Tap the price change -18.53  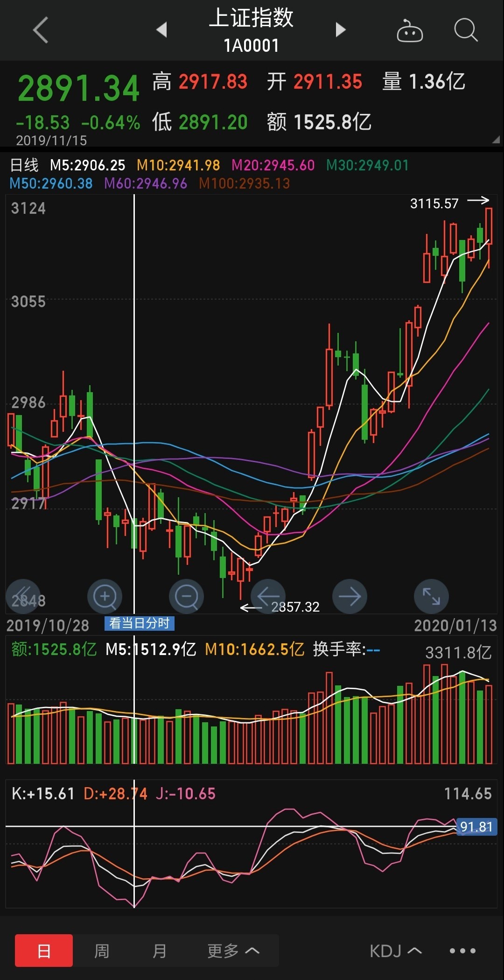tap(42, 122)
